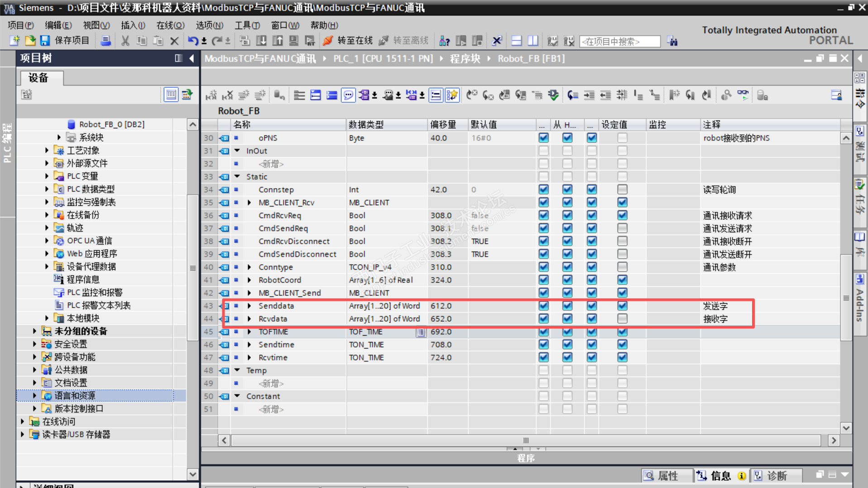Compile the project using toolbar icon
Screen dimensions: 868x488
click(x=245, y=41)
